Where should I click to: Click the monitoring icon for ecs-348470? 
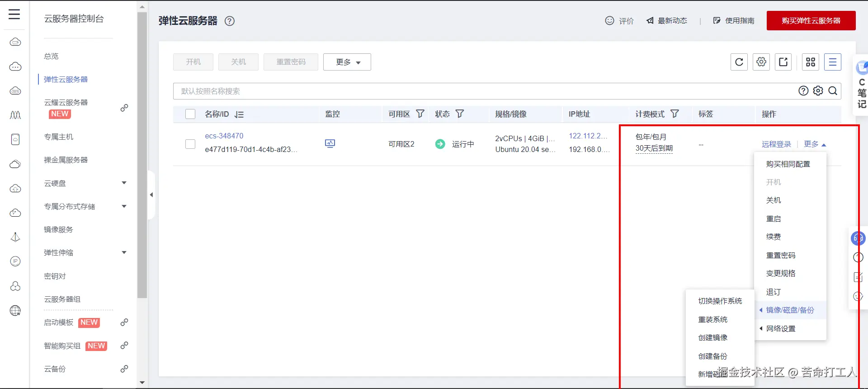[330, 144]
